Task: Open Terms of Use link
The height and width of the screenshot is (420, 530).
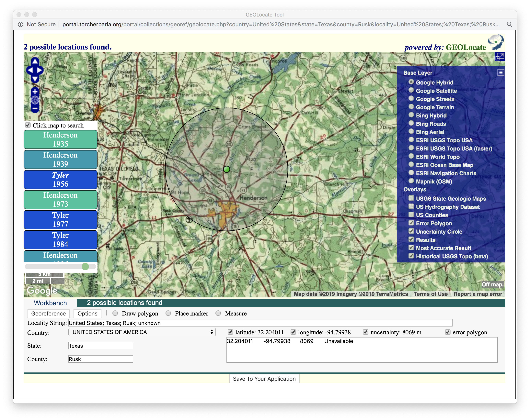Action: coord(431,294)
